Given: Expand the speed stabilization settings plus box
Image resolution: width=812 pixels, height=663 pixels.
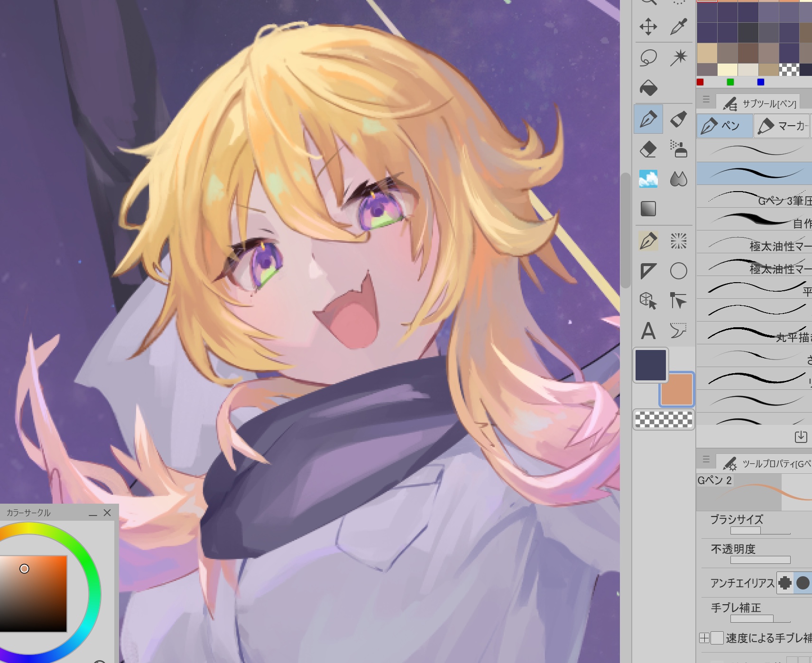Looking at the screenshot, I should [x=704, y=638].
